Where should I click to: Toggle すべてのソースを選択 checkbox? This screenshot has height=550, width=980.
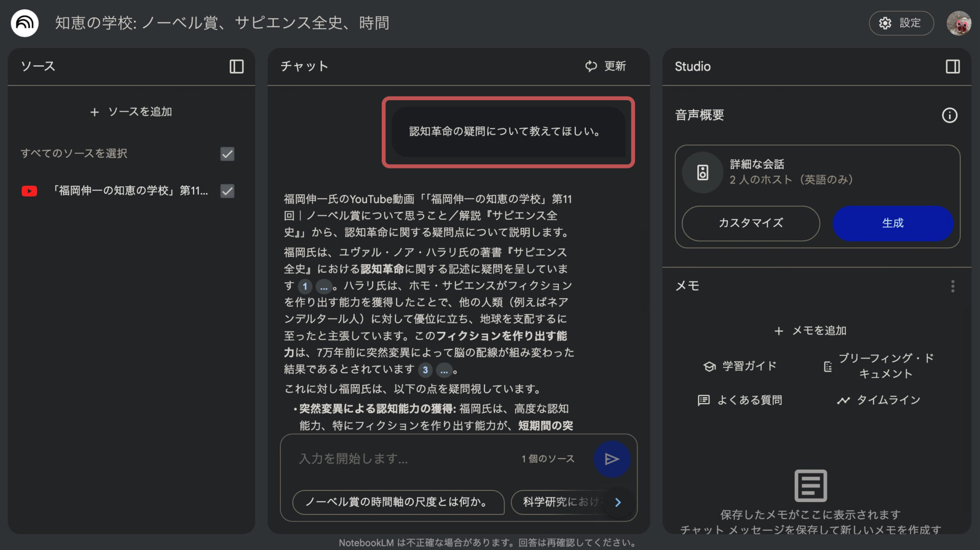click(x=227, y=154)
